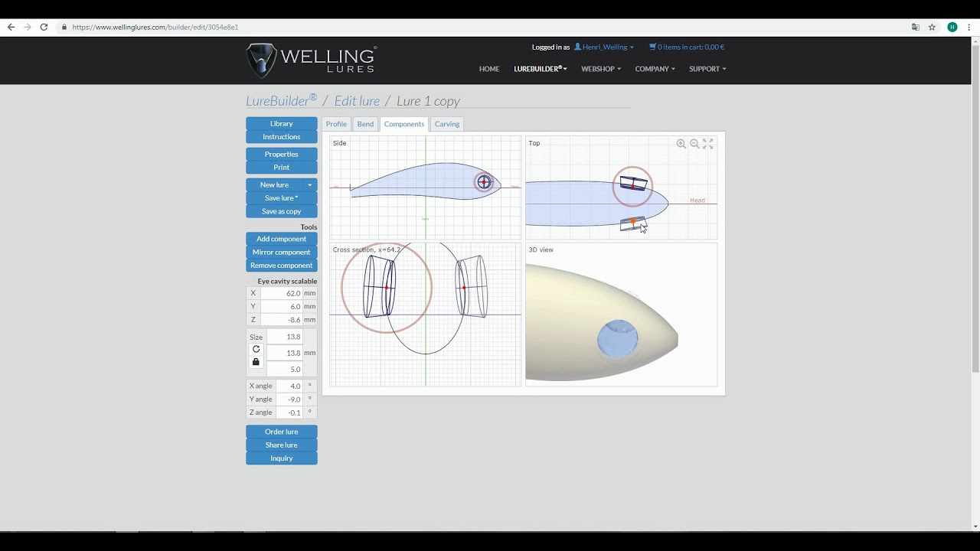This screenshot has height=551, width=980.
Task: Edit the Y position field 6.0
Action: tap(282, 306)
